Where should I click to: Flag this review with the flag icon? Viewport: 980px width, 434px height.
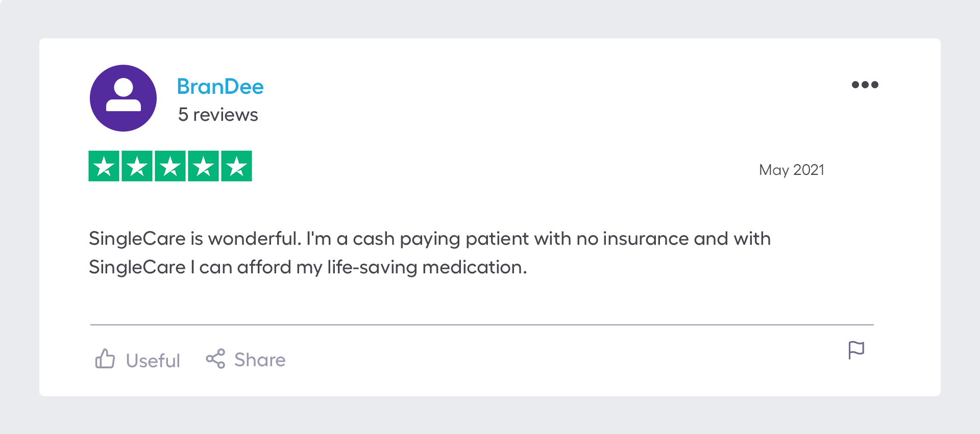pyautogui.click(x=856, y=350)
